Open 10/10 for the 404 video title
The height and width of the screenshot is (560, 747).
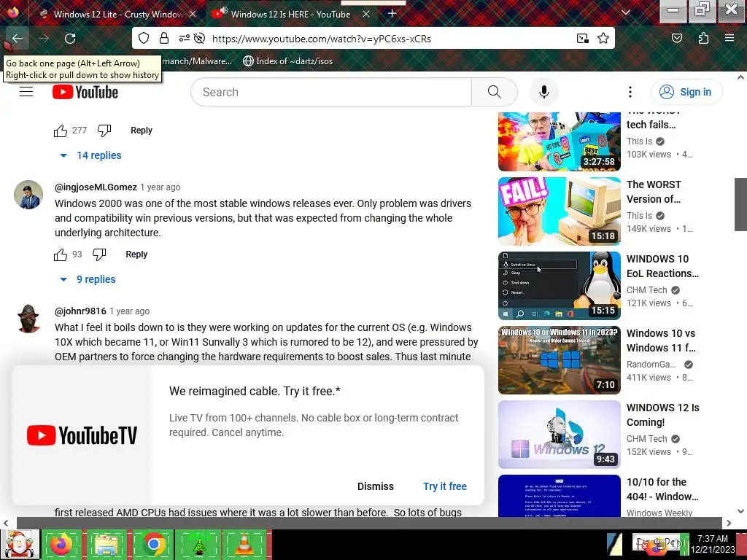662,489
